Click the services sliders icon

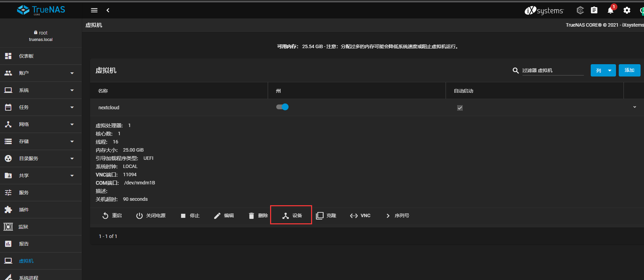[x=8, y=193]
